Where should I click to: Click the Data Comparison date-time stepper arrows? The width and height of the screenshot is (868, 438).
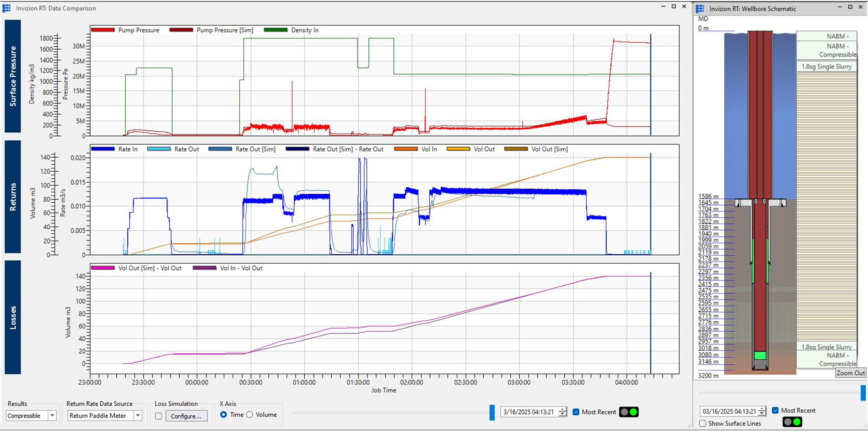click(563, 412)
